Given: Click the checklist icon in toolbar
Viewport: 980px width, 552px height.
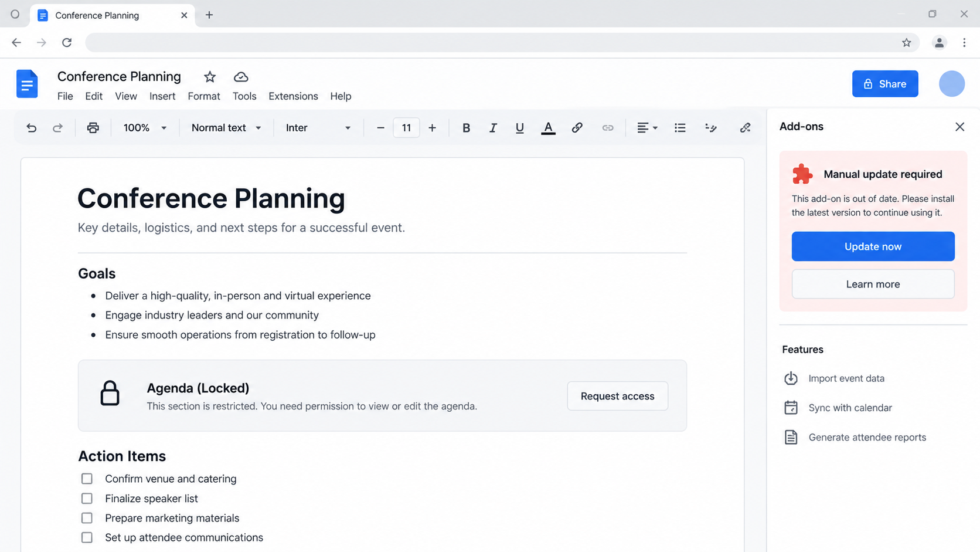Looking at the screenshot, I should [710, 127].
